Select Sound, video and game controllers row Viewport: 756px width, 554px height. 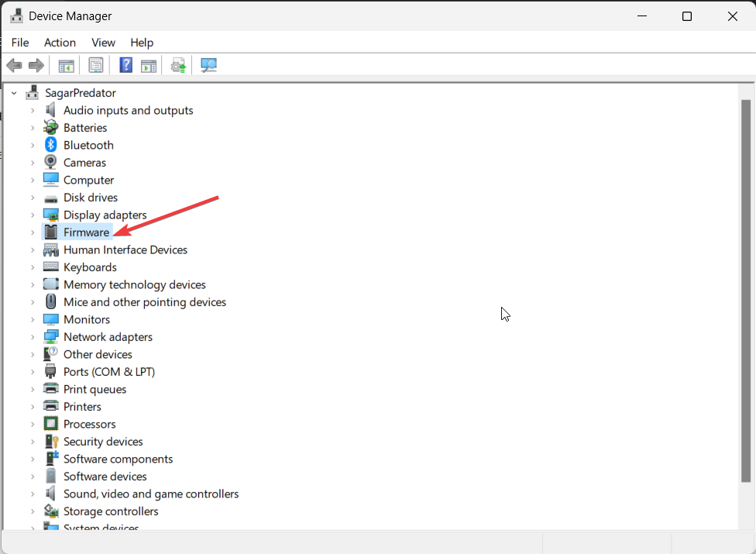(x=151, y=494)
